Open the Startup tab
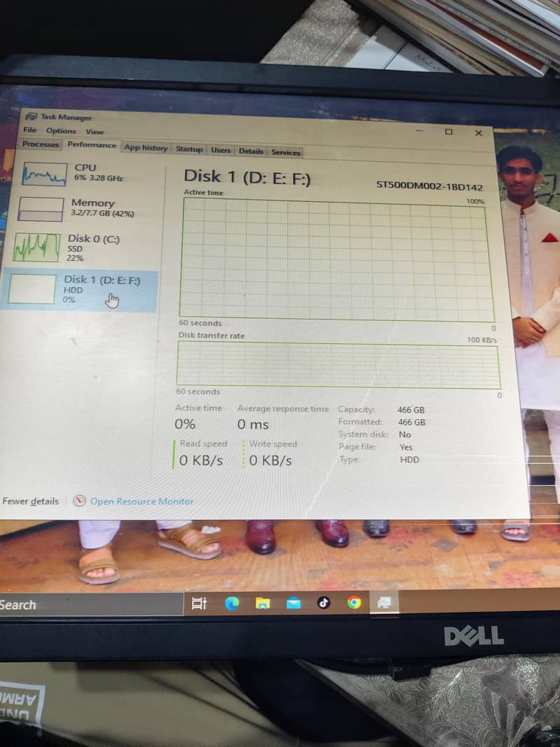Image resolution: width=560 pixels, height=747 pixels. [x=189, y=149]
